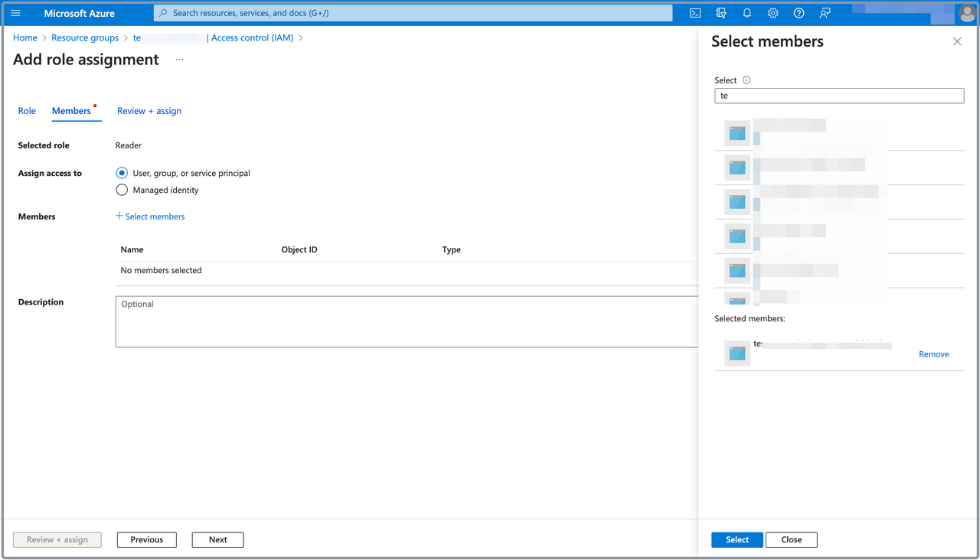The image size is (980, 560).
Task: Remove the selected member
Action: pos(933,354)
